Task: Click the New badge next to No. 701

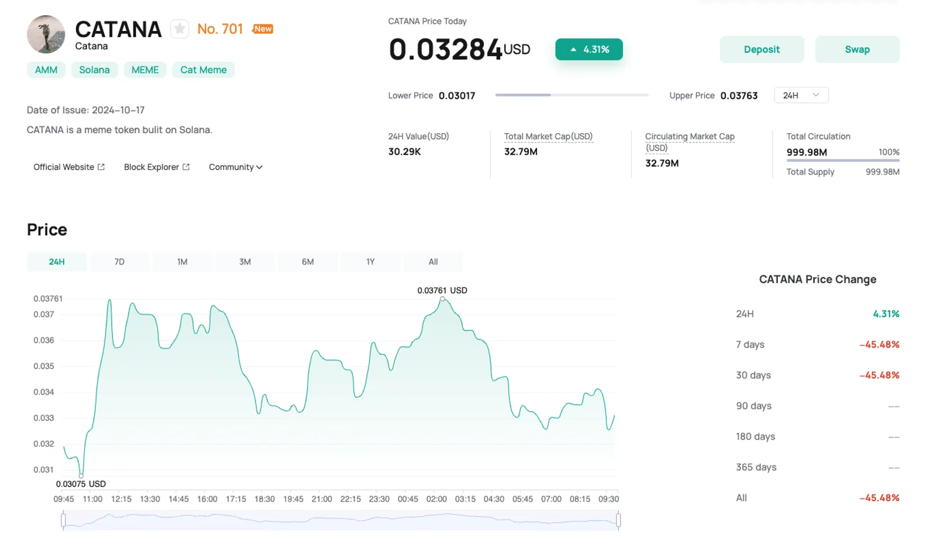Action: [x=263, y=29]
